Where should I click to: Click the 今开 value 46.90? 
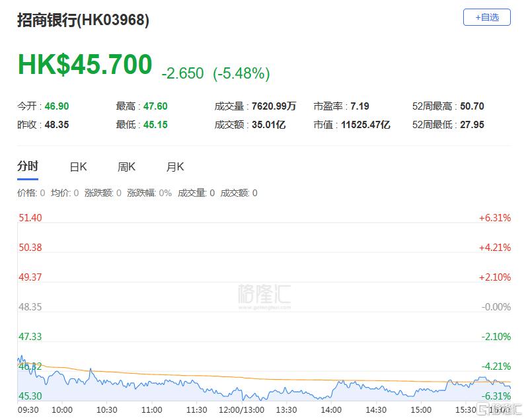57,106
